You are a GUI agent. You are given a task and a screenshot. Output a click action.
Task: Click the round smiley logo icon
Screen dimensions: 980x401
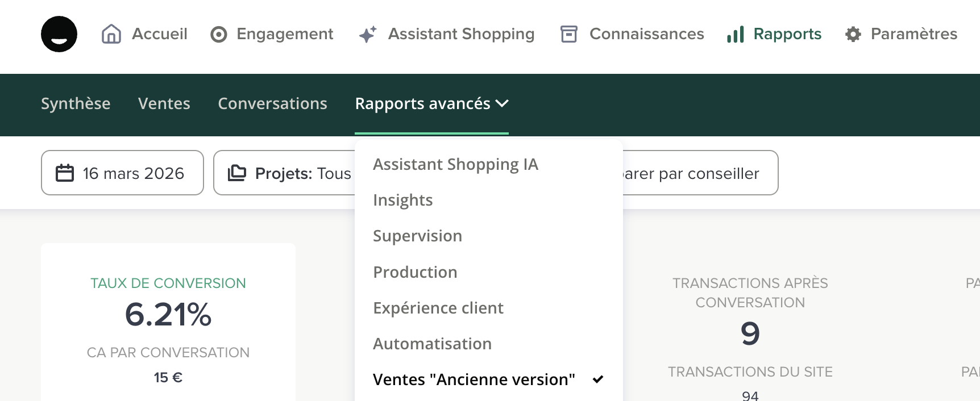pyautogui.click(x=59, y=34)
